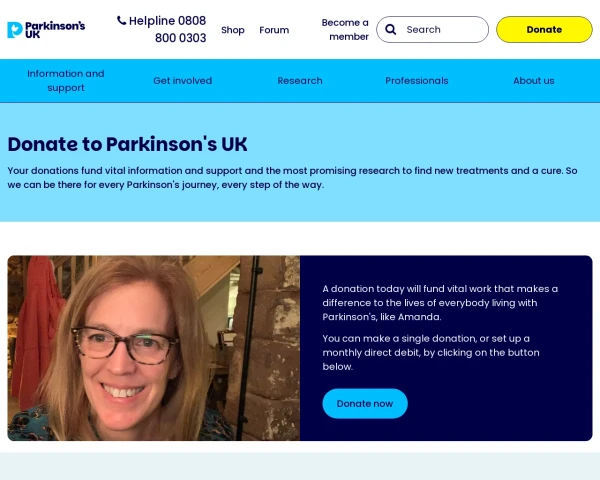The width and height of the screenshot is (600, 480).
Task: Click Amanda's photo thumbnail
Action: pyautogui.click(x=154, y=348)
